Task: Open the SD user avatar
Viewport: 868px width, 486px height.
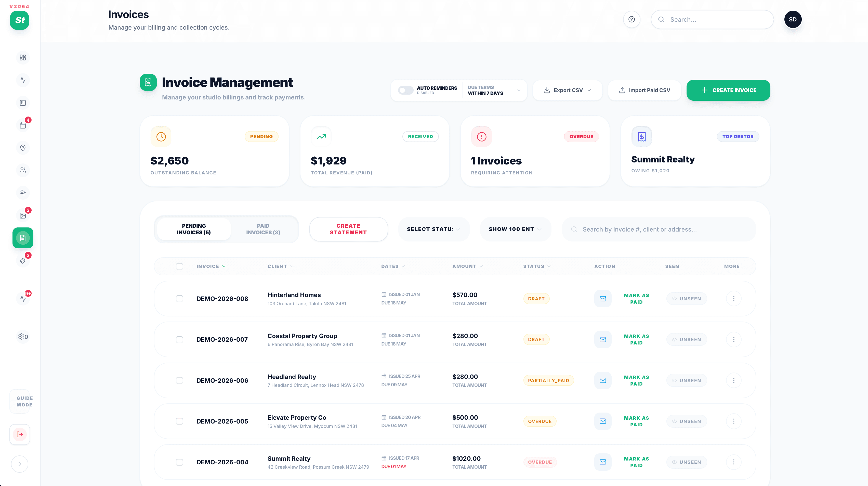Action: tap(793, 20)
